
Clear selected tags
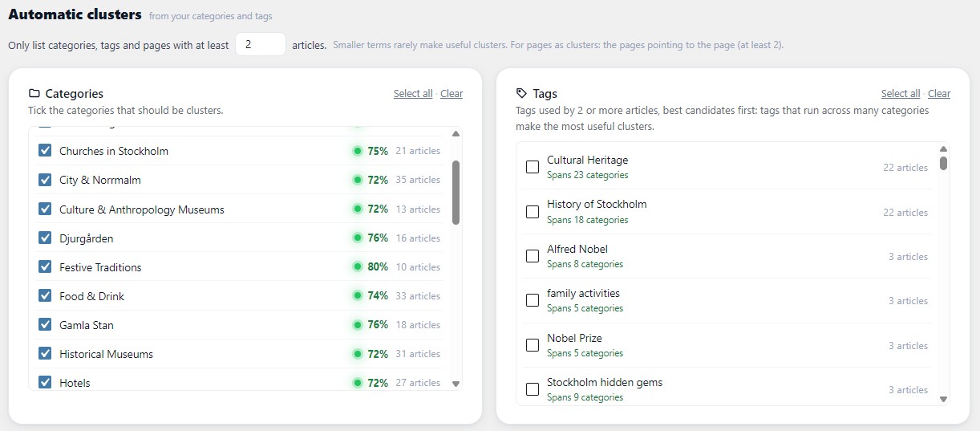939,94
